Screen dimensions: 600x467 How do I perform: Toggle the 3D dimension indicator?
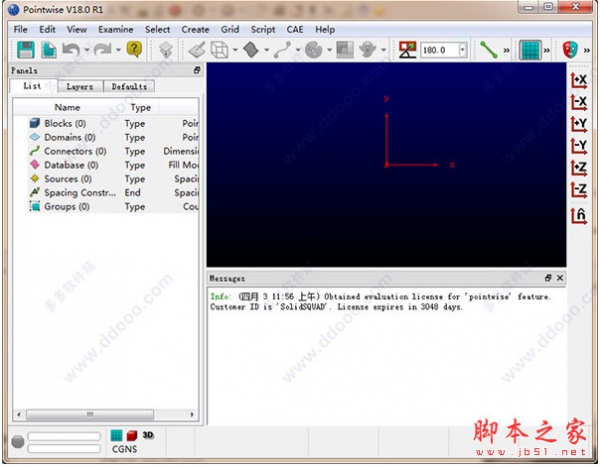click(x=148, y=436)
